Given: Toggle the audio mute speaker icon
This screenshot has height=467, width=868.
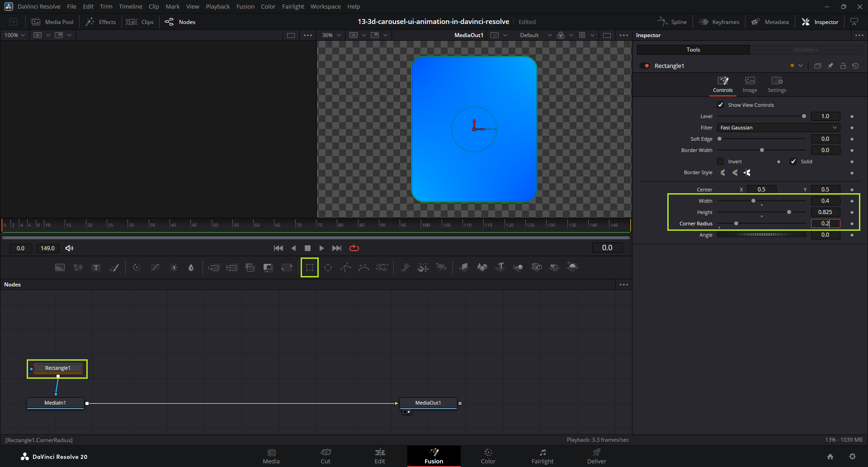Looking at the screenshot, I should (69, 248).
